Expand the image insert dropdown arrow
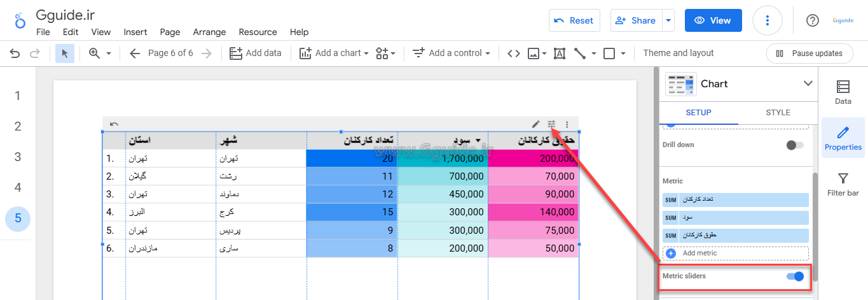Screen dimensions: 868x300 (544, 54)
